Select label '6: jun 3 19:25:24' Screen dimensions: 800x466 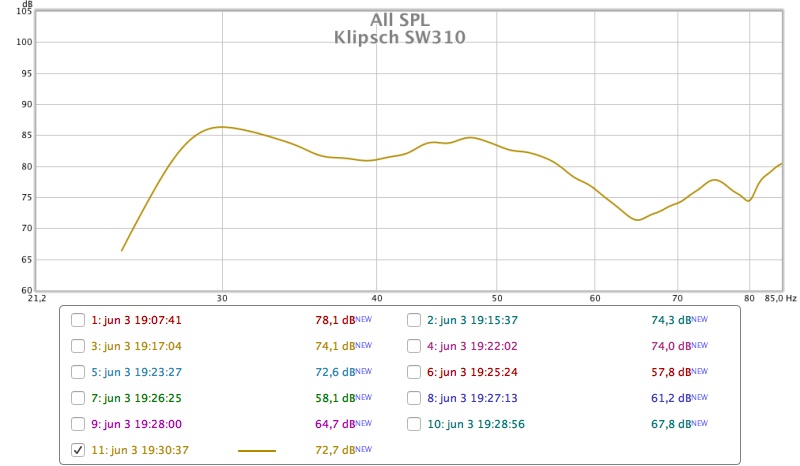pyautogui.click(x=472, y=372)
